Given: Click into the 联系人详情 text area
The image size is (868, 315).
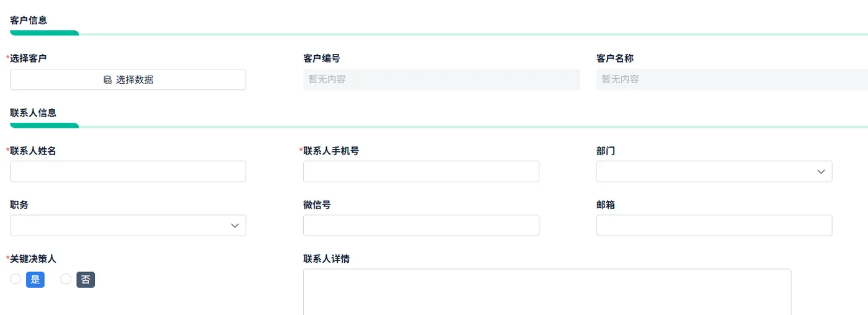Looking at the screenshot, I should (547, 291).
